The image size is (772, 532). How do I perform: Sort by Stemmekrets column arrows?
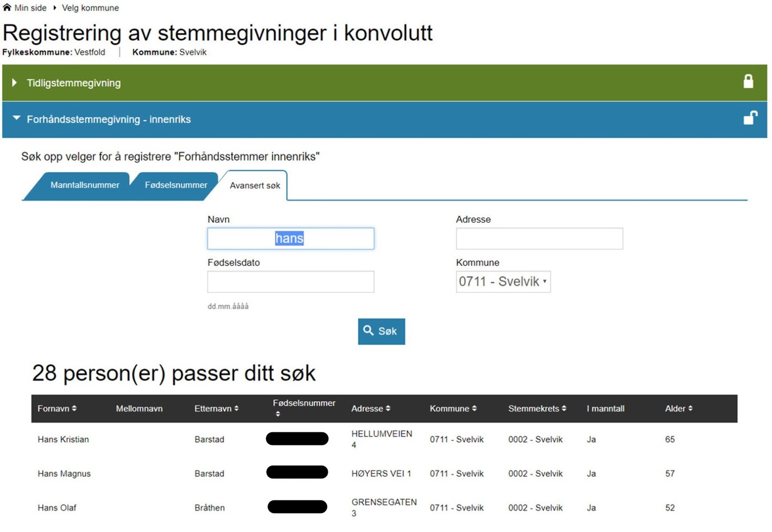564,409
